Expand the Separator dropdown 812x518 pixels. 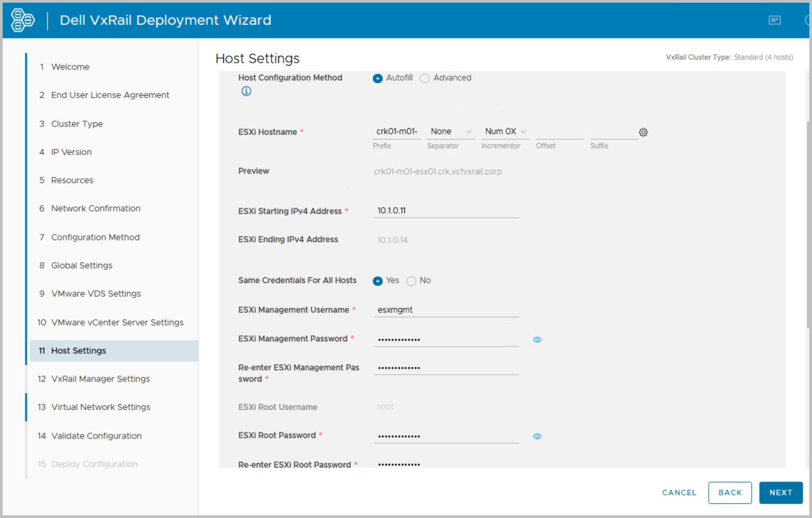[451, 132]
